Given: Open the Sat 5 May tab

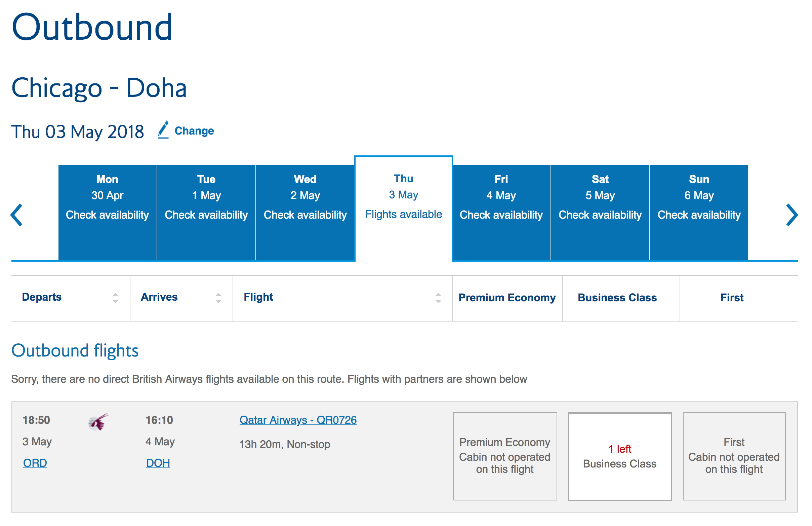Looking at the screenshot, I should point(600,212).
